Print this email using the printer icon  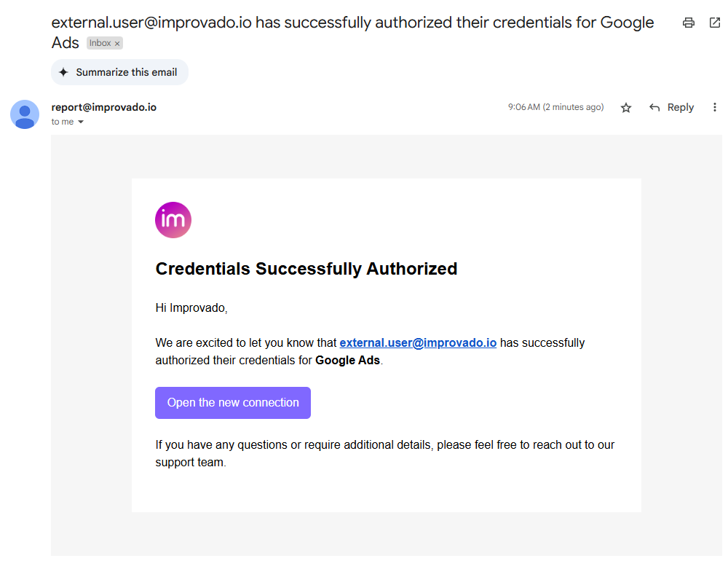688,23
